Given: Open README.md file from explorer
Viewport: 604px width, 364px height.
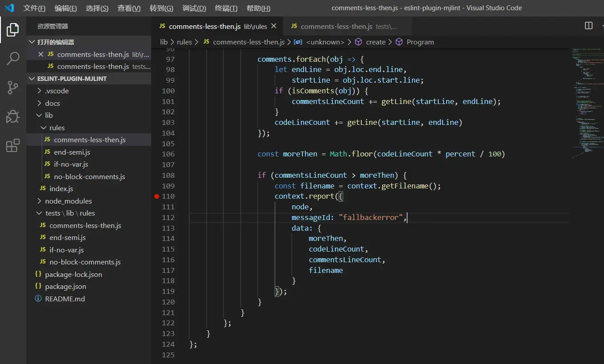Looking at the screenshot, I should tap(64, 299).
